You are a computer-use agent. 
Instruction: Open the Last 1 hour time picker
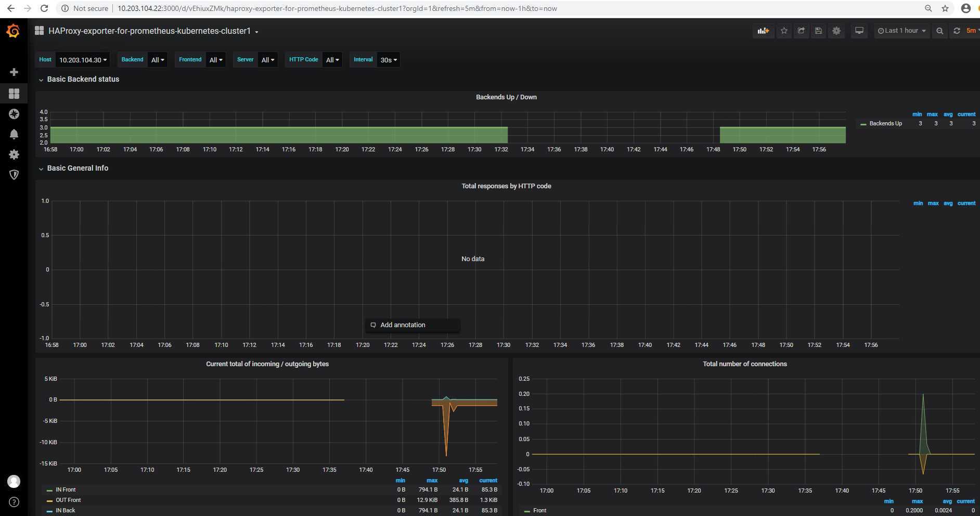[x=901, y=31]
